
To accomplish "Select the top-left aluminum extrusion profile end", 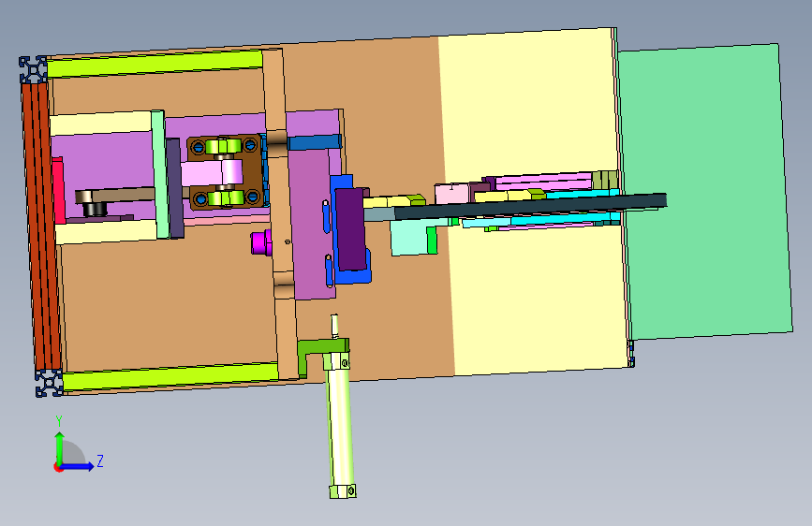I will (x=33, y=70).
